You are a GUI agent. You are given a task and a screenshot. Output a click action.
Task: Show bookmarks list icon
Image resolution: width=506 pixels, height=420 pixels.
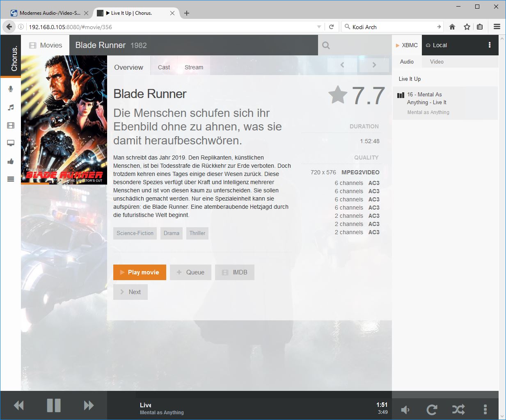[x=480, y=27]
